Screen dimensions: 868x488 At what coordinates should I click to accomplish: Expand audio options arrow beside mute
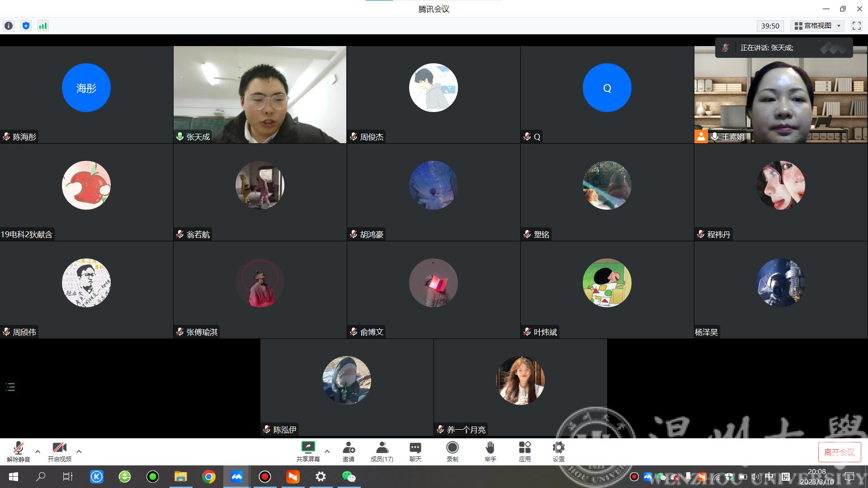(38, 451)
